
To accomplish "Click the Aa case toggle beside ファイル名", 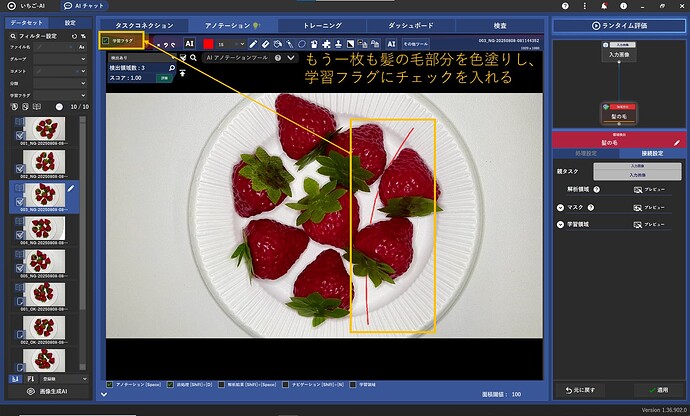I will coord(81,47).
